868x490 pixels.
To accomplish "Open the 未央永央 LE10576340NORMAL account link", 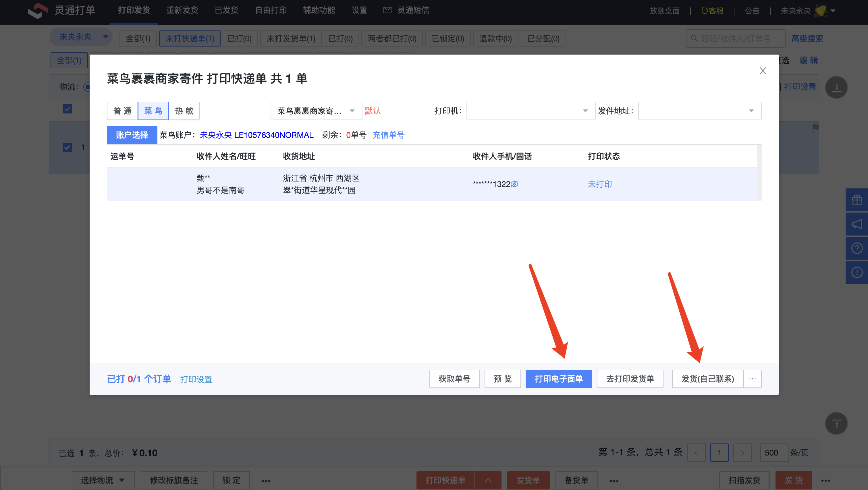I will (x=257, y=135).
